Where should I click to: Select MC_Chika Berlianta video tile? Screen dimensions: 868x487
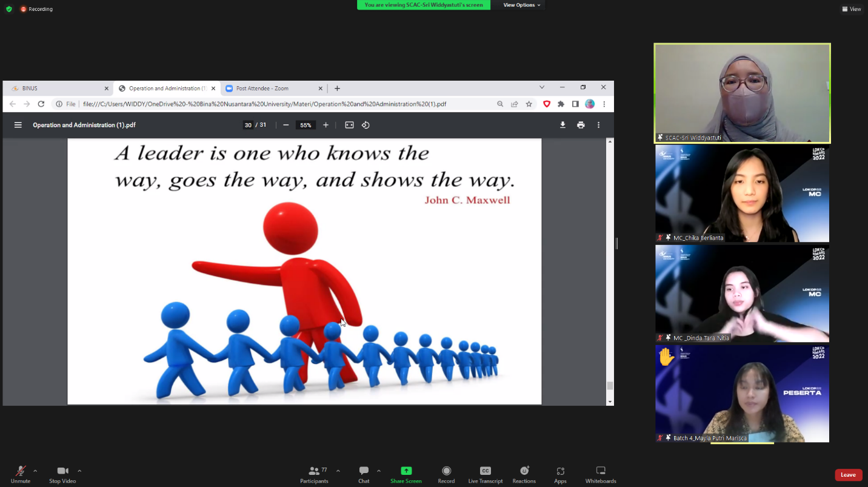tap(743, 193)
